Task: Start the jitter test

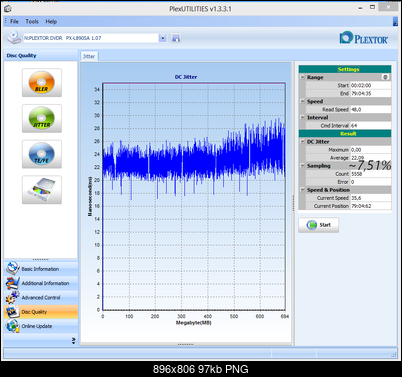Action: click(318, 225)
